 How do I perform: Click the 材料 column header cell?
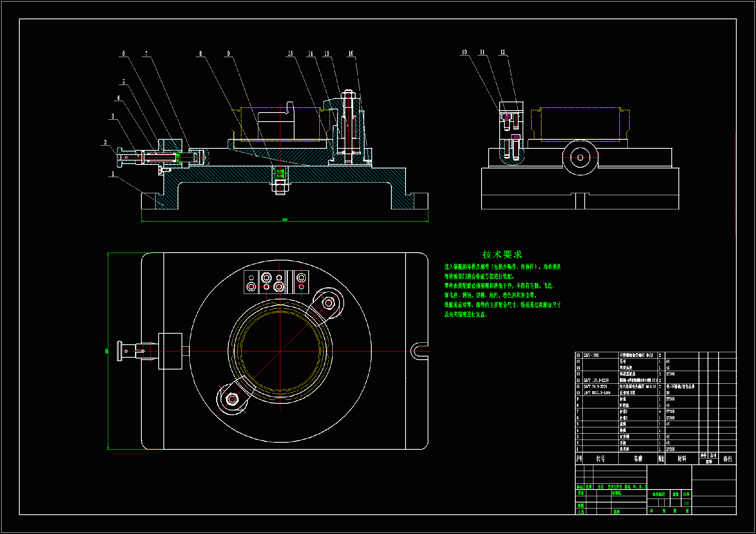click(x=682, y=458)
